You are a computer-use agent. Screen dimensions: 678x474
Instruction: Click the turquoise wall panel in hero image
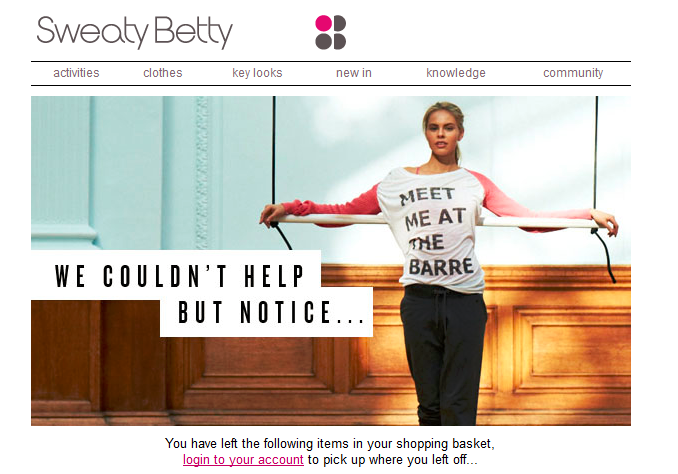pos(125,173)
